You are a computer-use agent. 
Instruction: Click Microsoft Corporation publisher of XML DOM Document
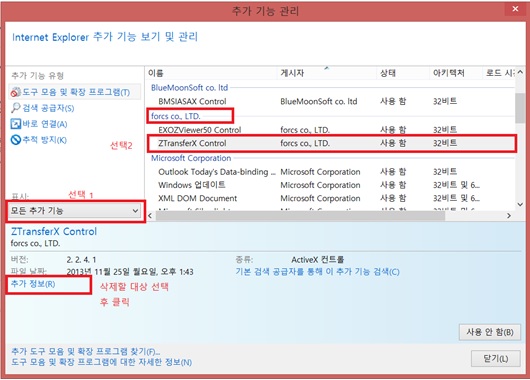point(320,198)
